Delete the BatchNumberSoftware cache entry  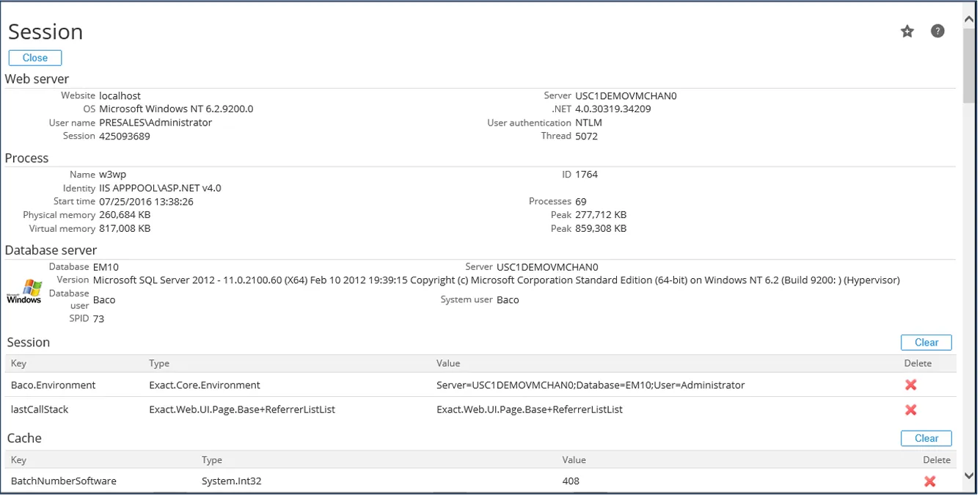click(929, 481)
